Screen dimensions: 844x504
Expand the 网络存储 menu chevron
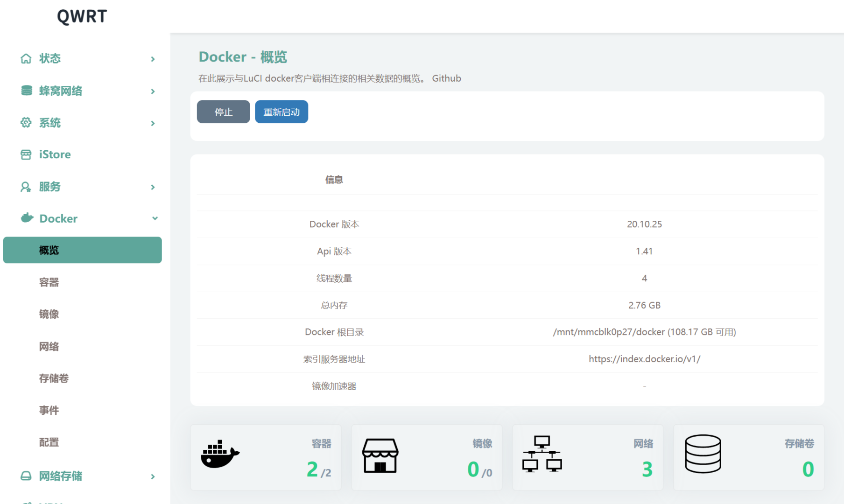point(153,476)
